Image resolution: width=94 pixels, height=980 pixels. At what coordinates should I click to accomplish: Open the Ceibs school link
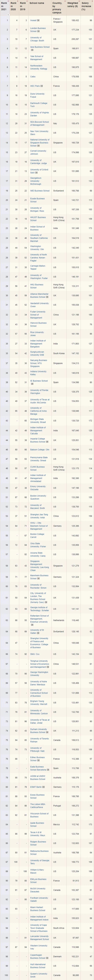coord(33,77)
